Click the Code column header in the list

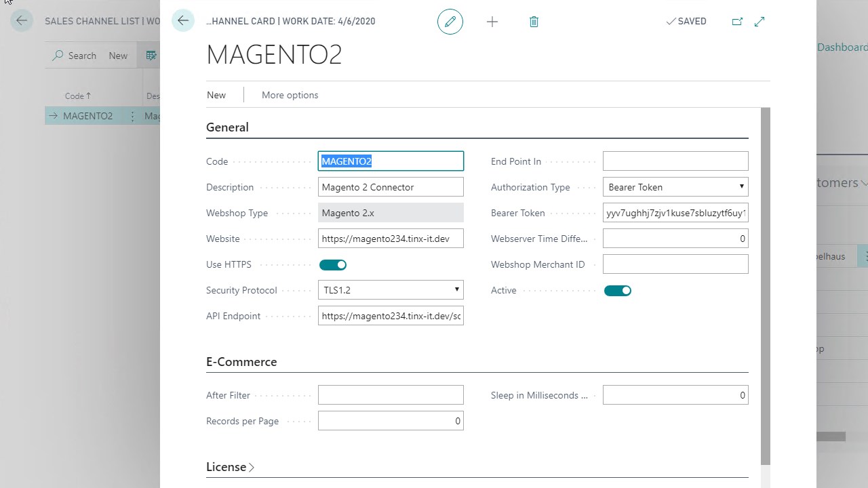(x=78, y=96)
